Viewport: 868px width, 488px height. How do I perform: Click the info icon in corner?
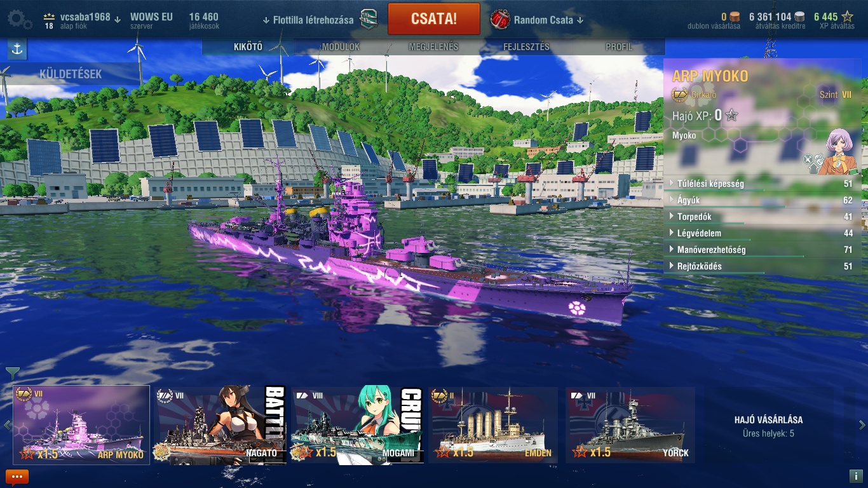(855, 476)
